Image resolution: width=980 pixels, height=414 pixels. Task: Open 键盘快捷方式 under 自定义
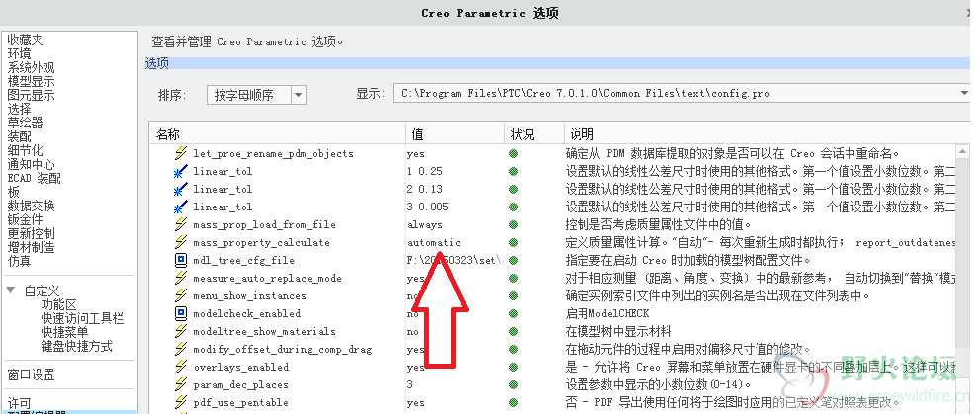(x=77, y=346)
